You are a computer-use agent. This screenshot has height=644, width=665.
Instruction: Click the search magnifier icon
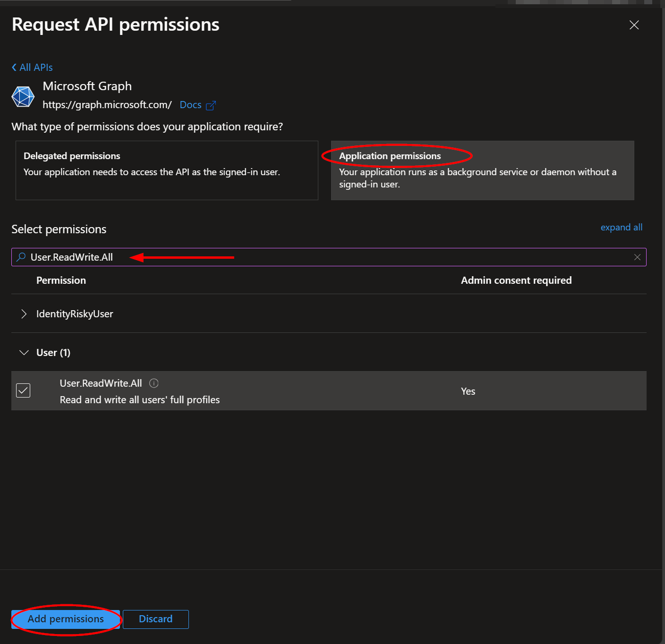[21, 257]
